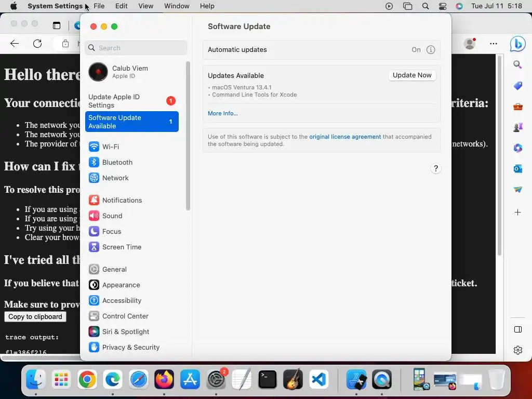Image resolution: width=532 pixels, height=399 pixels.
Task: Open the Window menu
Action: tap(177, 6)
